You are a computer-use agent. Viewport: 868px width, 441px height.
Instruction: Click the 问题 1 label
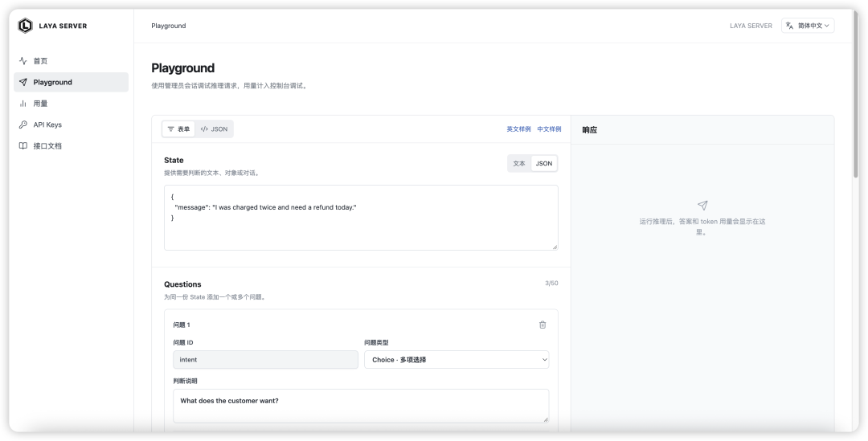tap(182, 325)
